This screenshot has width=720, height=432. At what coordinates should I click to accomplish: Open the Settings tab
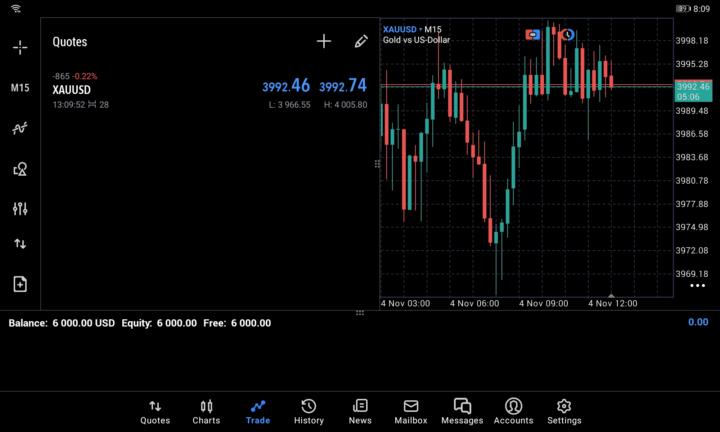click(x=564, y=412)
